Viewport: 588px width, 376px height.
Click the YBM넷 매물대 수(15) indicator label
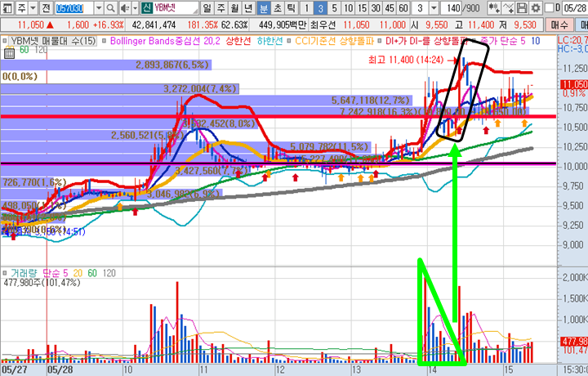[53, 41]
